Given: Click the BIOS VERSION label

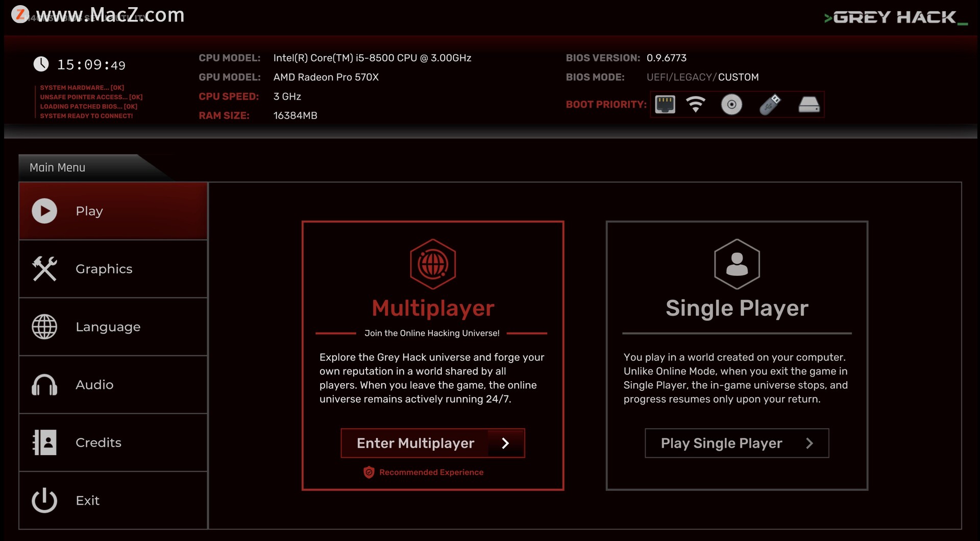Looking at the screenshot, I should point(603,58).
